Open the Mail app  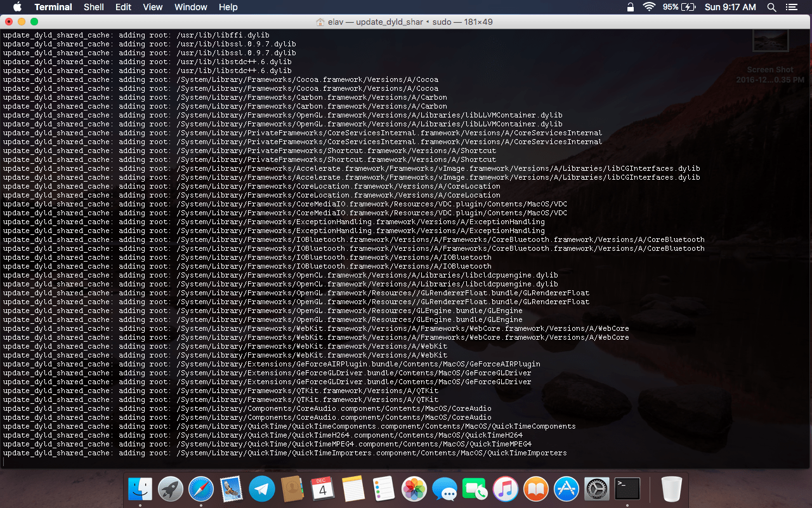point(232,489)
